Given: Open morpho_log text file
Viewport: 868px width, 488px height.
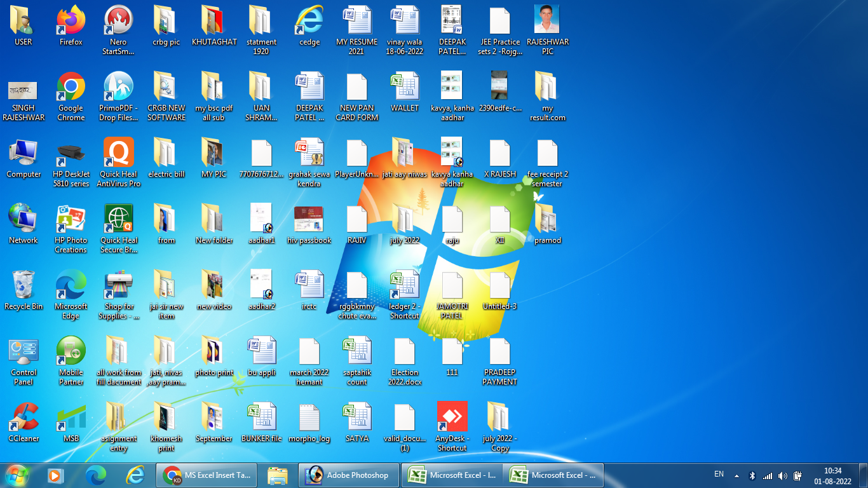Looking at the screenshot, I should [x=309, y=423].
